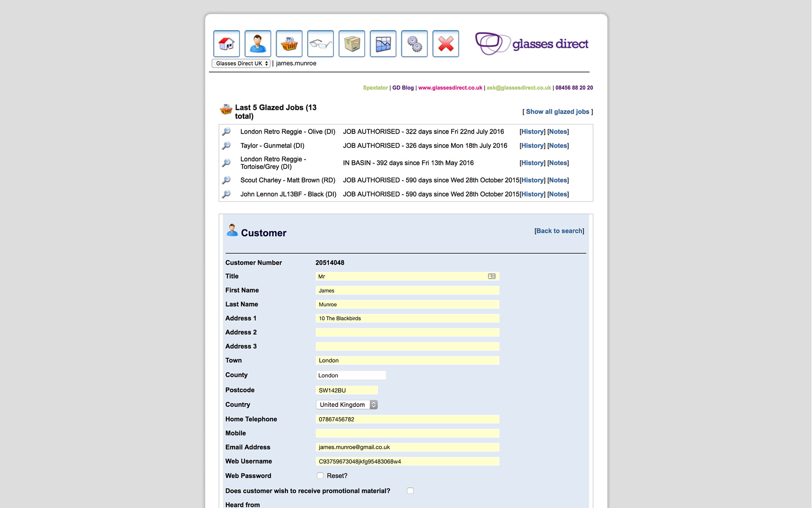Click Back to search link
The height and width of the screenshot is (508, 812).
coord(559,231)
